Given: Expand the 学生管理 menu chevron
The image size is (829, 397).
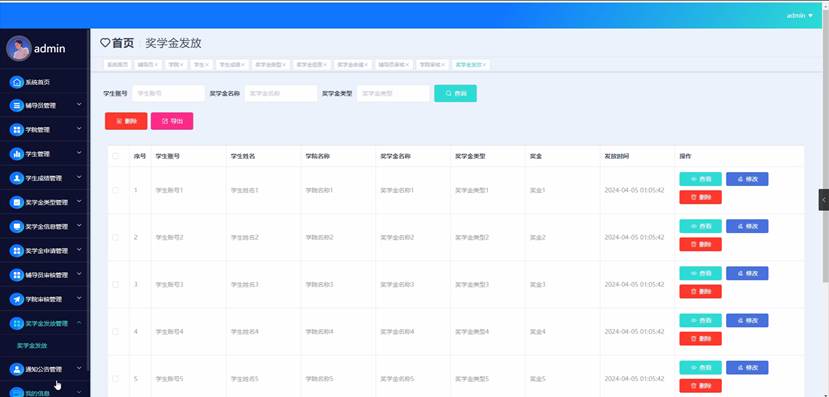Looking at the screenshot, I should click(x=79, y=153).
